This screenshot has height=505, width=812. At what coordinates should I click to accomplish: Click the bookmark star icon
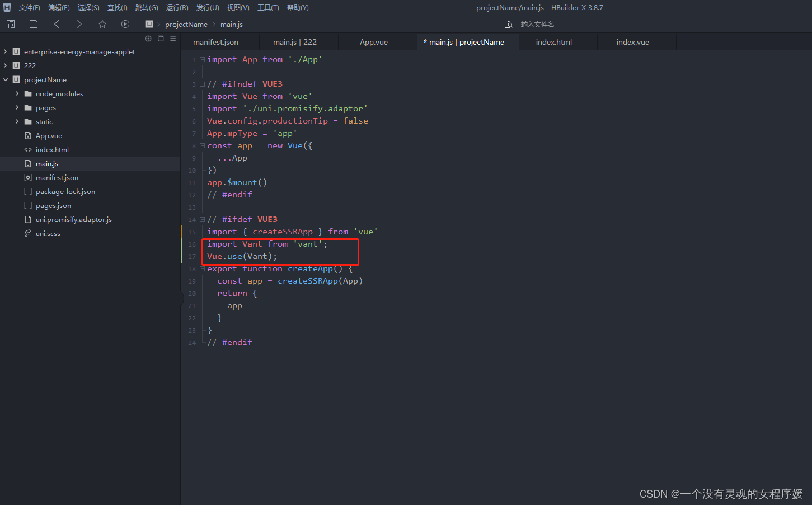[x=102, y=24]
